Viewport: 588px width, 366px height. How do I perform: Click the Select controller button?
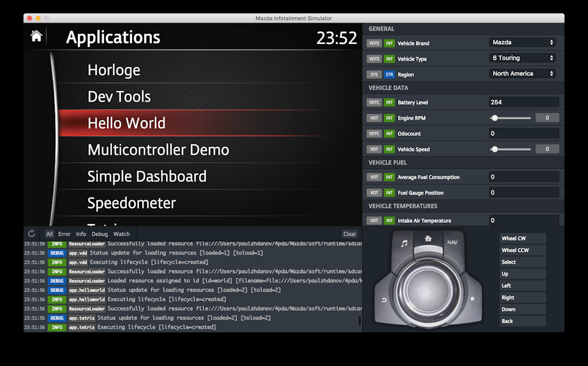[522, 262]
